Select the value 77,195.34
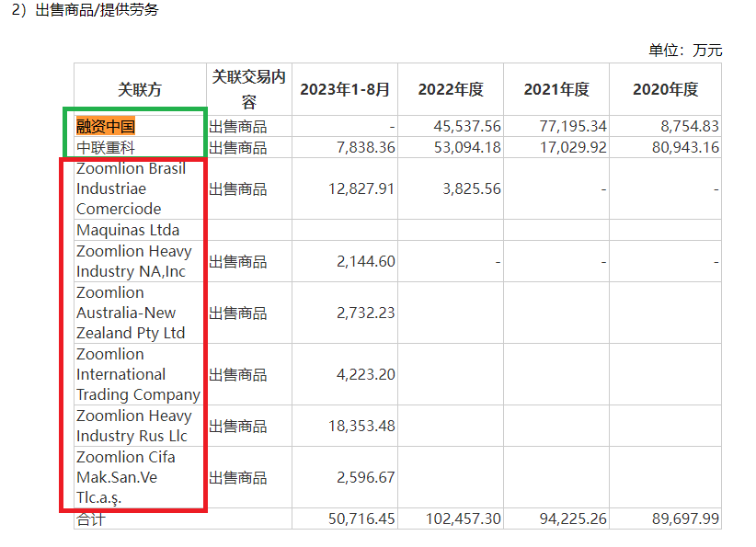Viewport: 756px width, 547px height. pyautogui.click(x=573, y=126)
